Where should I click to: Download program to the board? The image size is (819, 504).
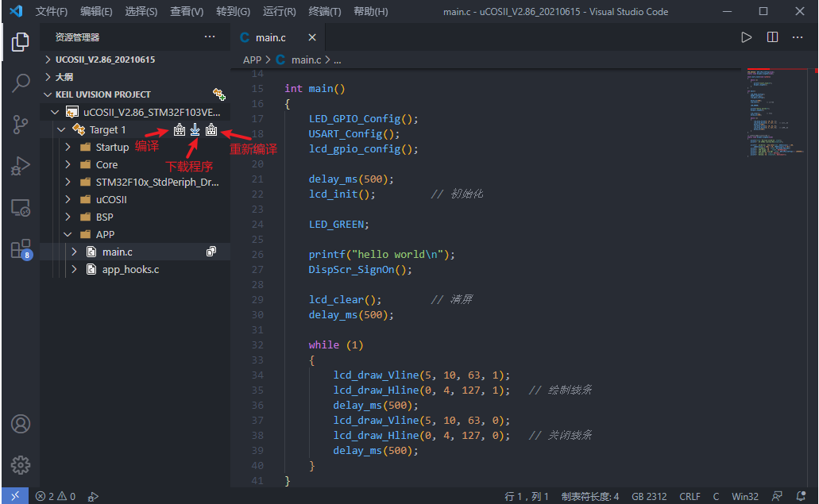pyautogui.click(x=195, y=129)
